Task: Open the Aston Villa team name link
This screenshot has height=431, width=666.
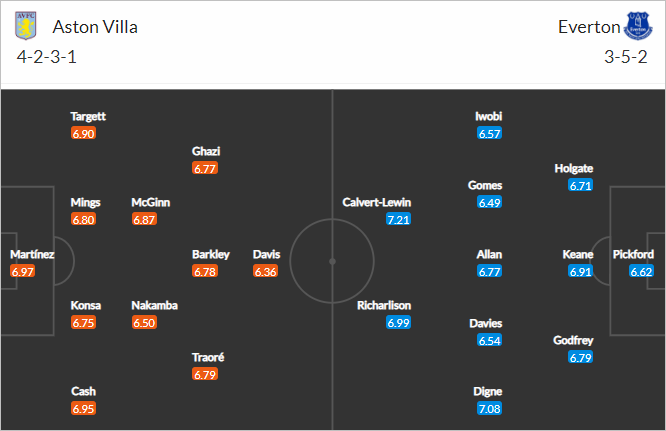Action: coord(95,27)
